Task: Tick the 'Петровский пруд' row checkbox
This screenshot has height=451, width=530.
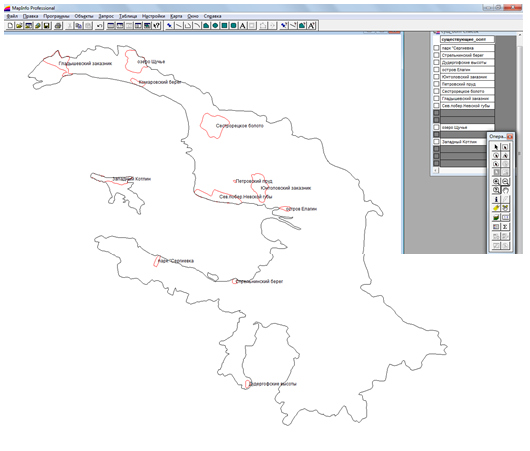Action: (436, 84)
